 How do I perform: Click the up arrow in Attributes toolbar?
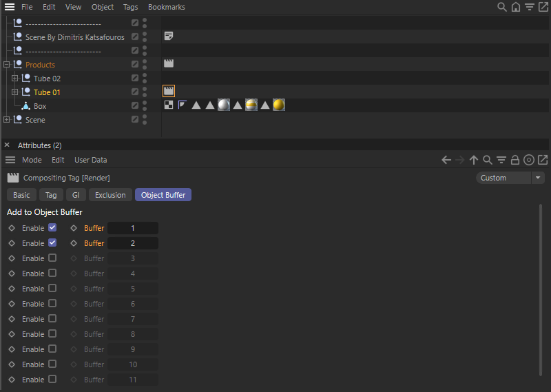pos(474,160)
